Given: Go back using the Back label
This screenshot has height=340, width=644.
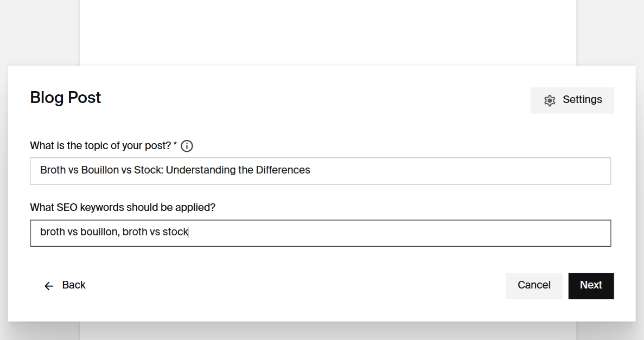Looking at the screenshot, I should click(x=74, y=285).
